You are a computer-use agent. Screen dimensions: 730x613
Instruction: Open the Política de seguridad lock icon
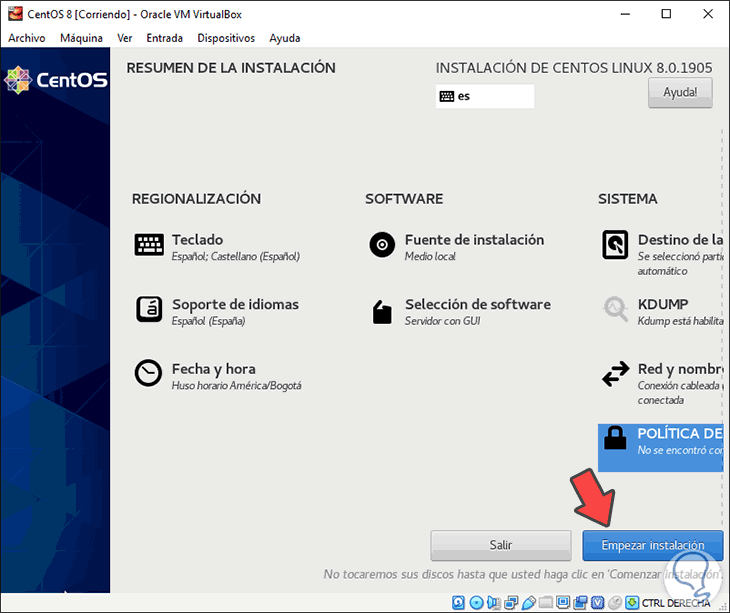point(615,438)
